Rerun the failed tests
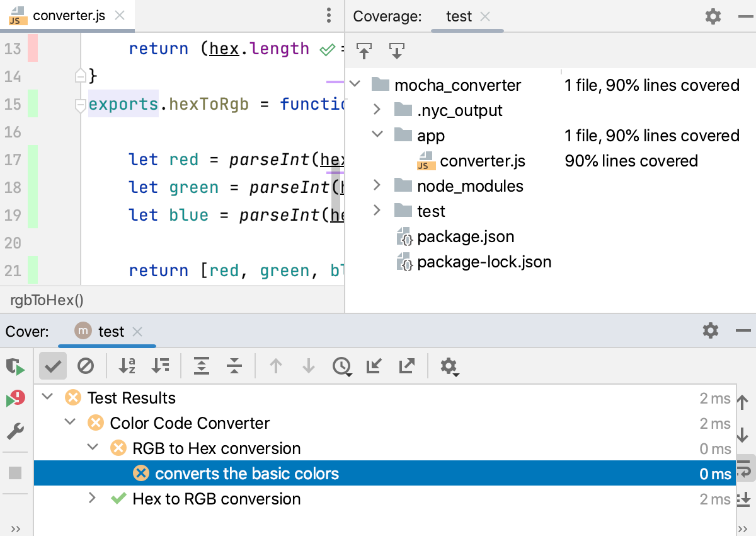 coord(14,366)
